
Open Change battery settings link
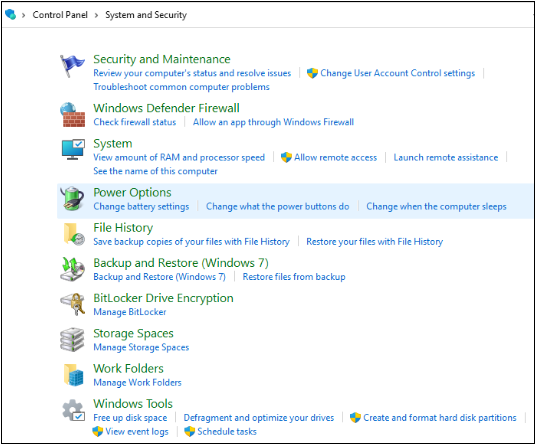(141, 206)
